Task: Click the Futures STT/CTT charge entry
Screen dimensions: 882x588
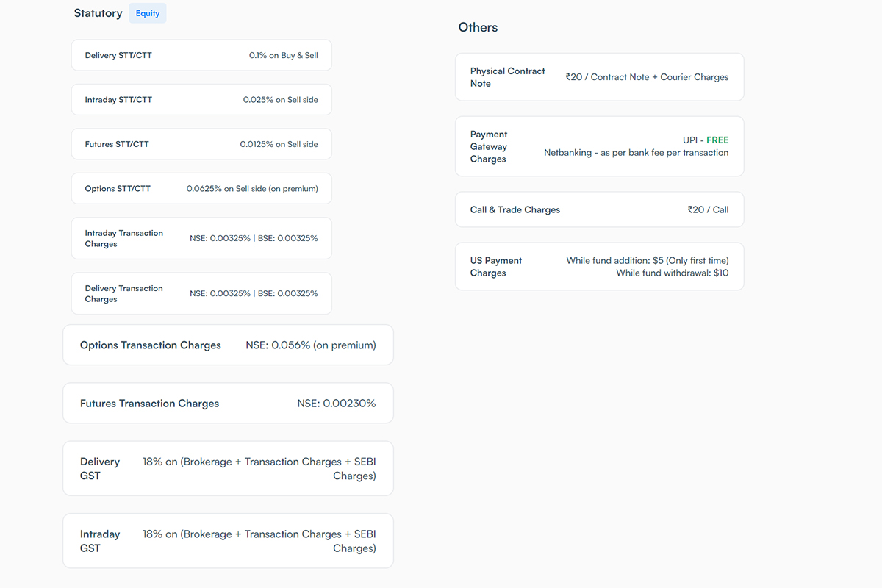Action: (x=201, y=143)
